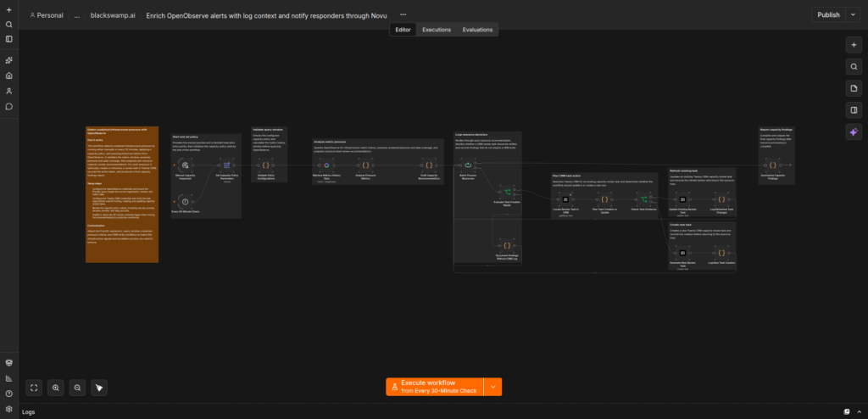Select the Every 30-Minute Check schedule node
The height and width of the screenshot is (419, 868).
[x=185, y=202]
